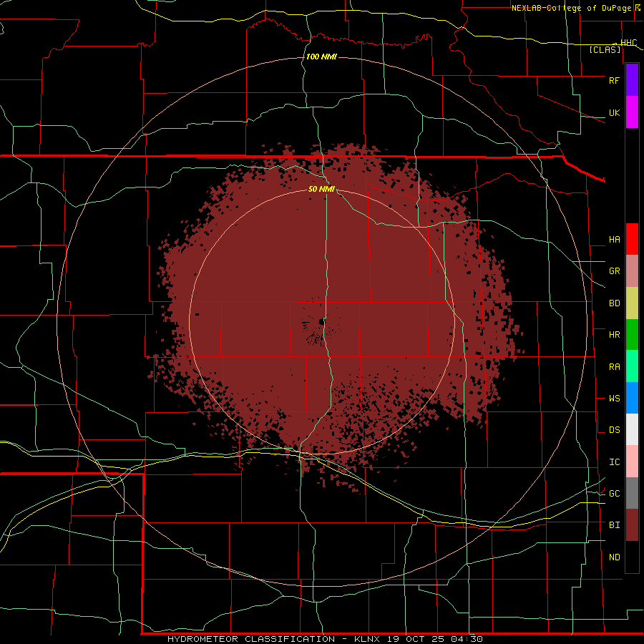The height and width of the screenshot is (644, 644).
Task: Click the IC legend label
Action: pos(614,462)
